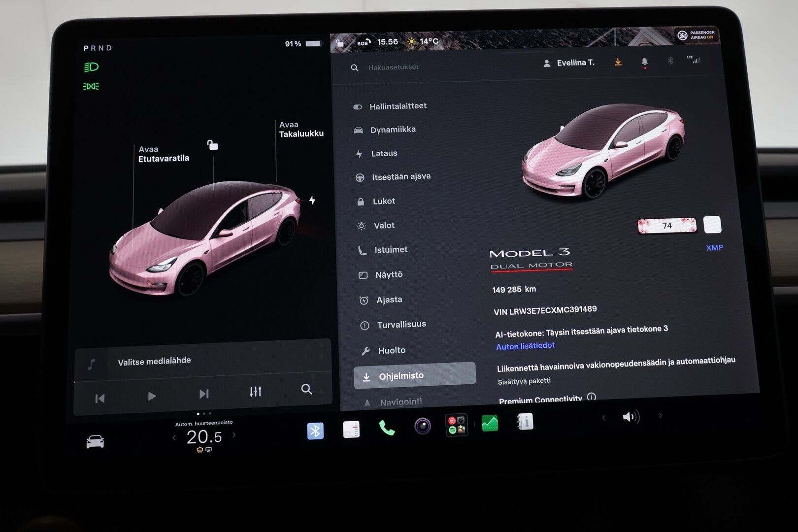Tap the charge port lightning icon

(312, 200)
